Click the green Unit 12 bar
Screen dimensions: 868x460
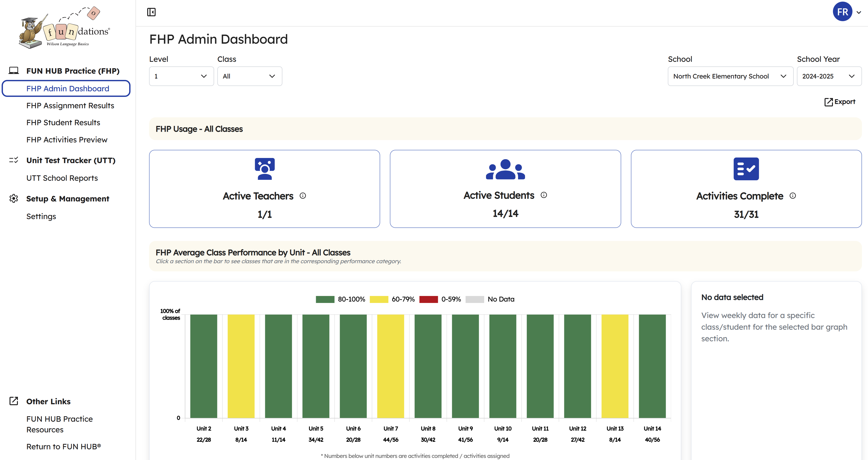[578, 366]
